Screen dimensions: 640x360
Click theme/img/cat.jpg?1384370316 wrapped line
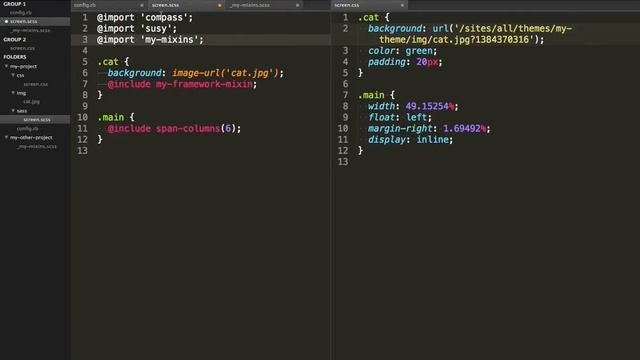pos(462,40)
